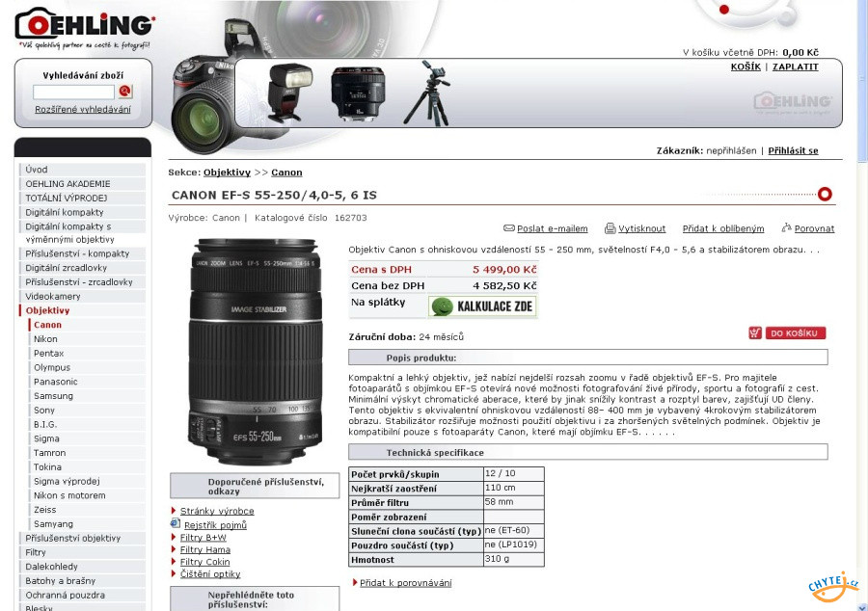Click the large Canon lens product photo

tap(256, 352)
